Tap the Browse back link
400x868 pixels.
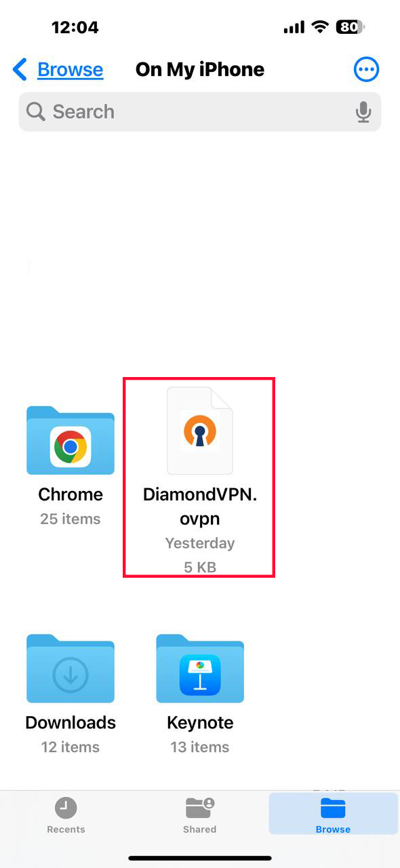[70, 69]
